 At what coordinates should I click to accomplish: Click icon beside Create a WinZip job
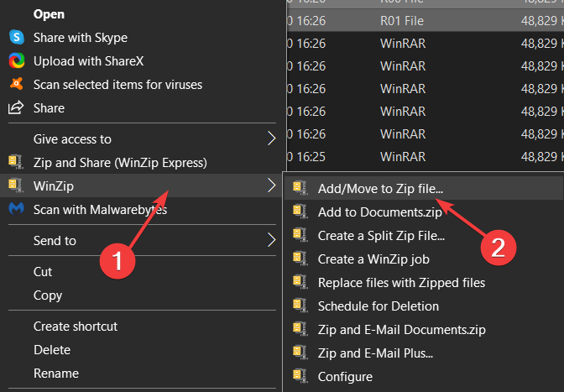coord(300,259)
